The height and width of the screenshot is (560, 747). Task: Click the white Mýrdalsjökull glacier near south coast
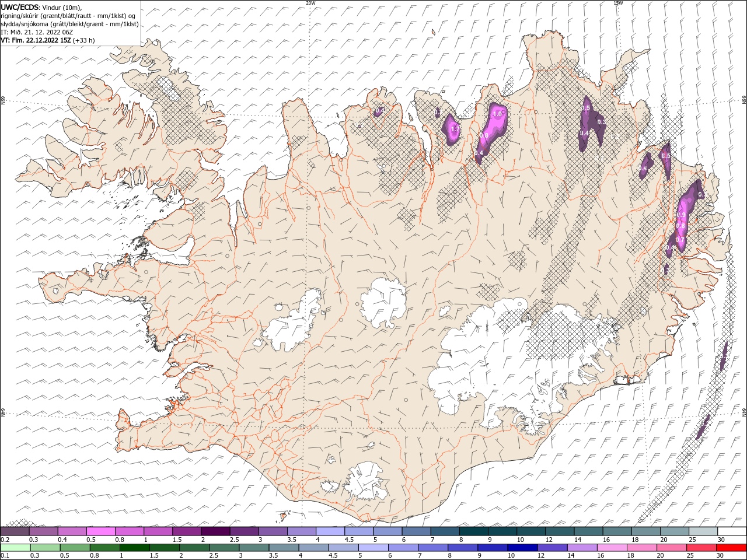[x=365, y=481]
